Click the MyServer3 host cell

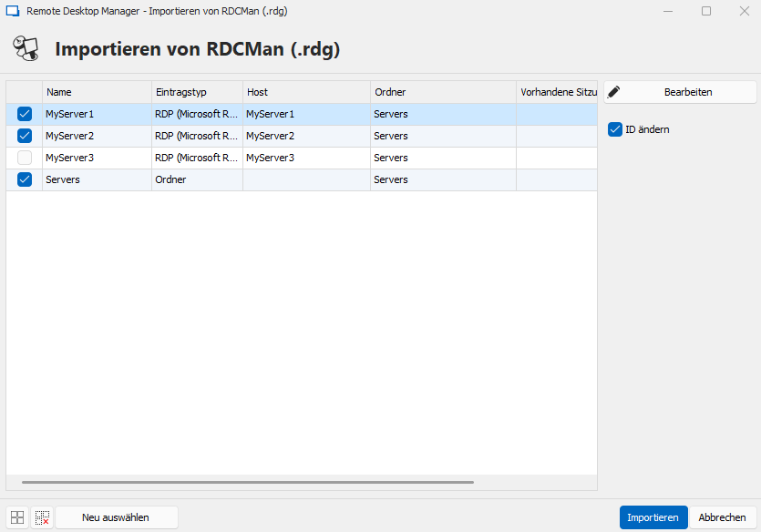[x=307, y=158]
